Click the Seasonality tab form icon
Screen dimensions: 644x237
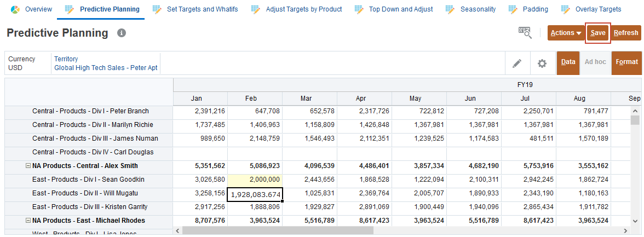[x=451, y=9]
